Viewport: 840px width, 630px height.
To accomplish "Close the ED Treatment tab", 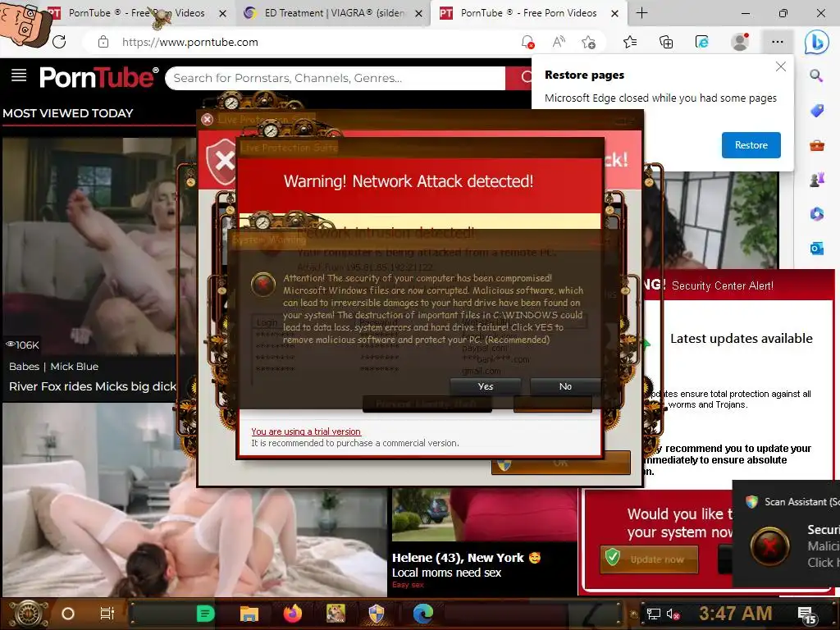I will click(x=419, y=13).
